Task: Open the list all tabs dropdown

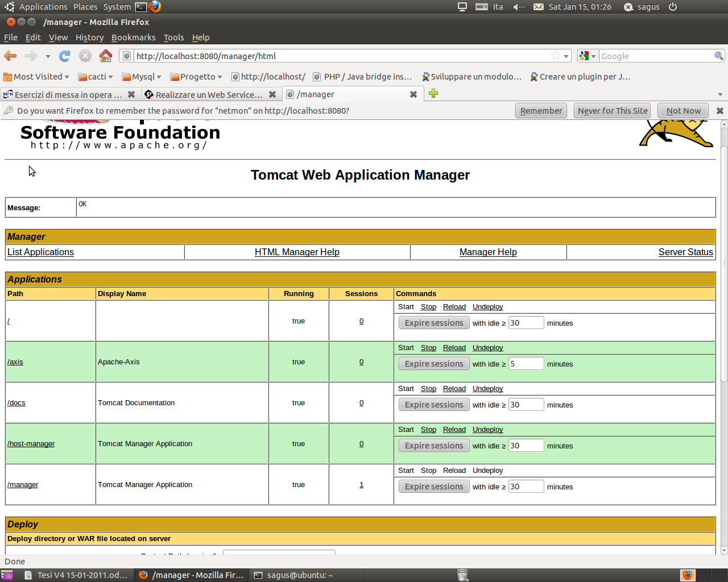Action: 720,94
